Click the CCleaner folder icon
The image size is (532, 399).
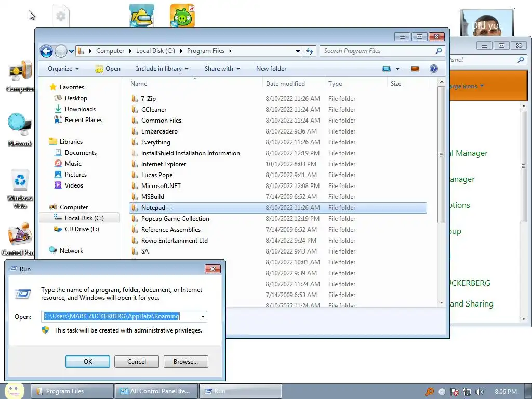(x=135, y=110)
